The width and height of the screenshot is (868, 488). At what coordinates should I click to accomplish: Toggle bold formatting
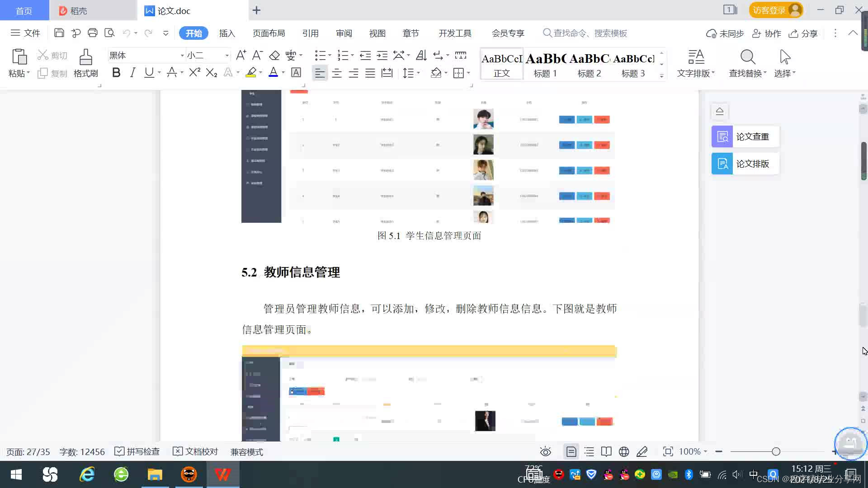coord(116,73)
